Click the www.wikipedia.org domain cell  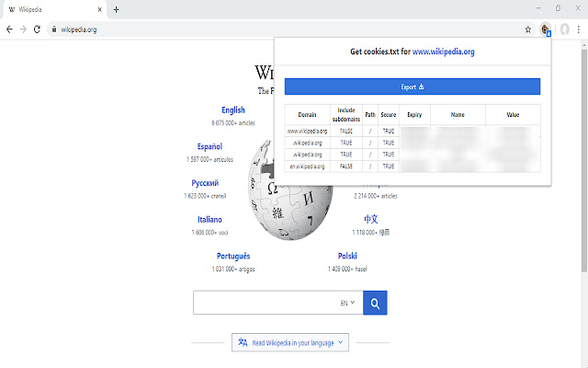tap(307, 131)
